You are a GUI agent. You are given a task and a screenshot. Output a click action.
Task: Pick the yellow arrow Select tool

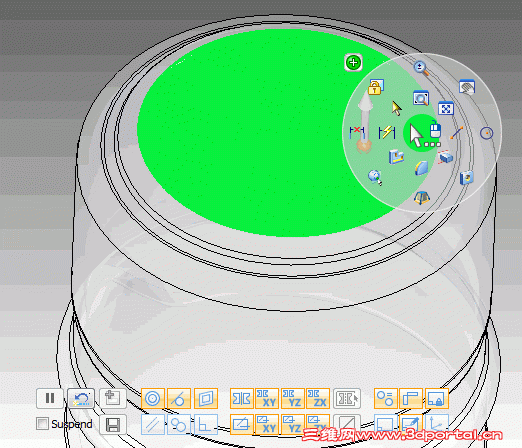[x=396, y=108]
